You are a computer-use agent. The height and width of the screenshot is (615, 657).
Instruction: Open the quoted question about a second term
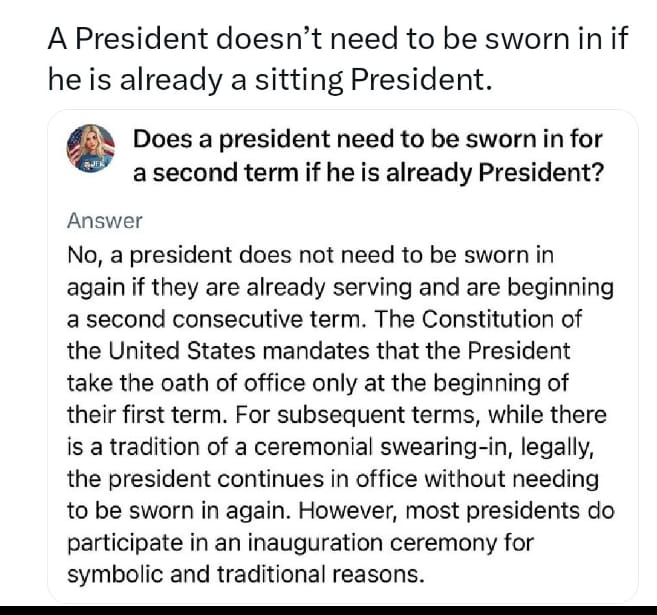(x=367, y=155)
